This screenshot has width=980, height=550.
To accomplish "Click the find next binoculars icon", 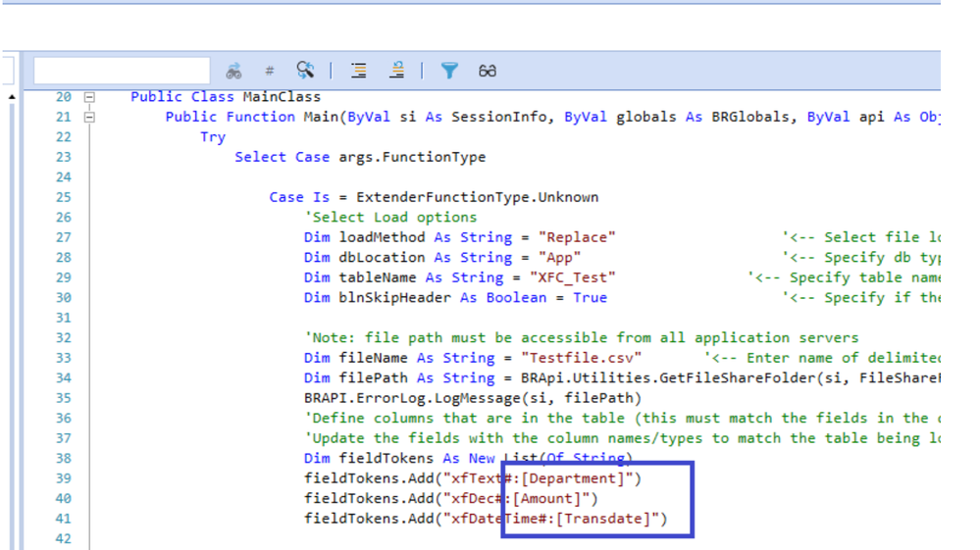I will 233,71.
